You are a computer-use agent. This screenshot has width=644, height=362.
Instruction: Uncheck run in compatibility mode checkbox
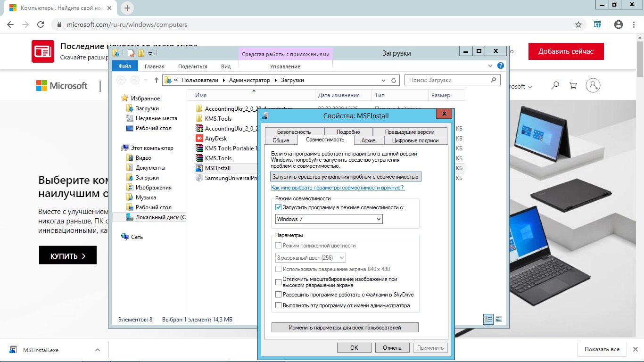(278, 207)
